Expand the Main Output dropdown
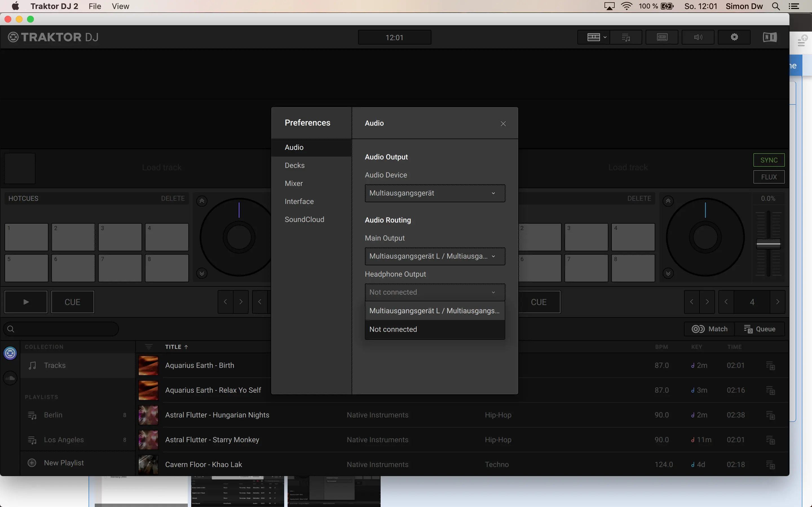Screen dimensions: 812x507 [434, 256]
